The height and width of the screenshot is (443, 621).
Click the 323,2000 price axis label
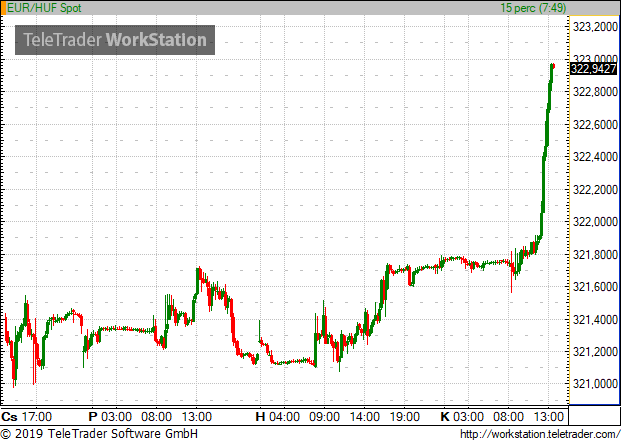[x=595, y=27]
